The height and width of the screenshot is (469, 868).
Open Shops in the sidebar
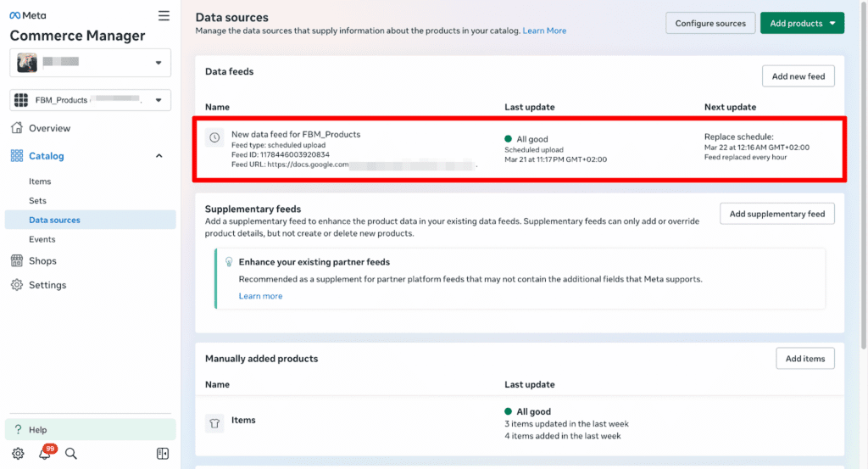click(42, 261)
